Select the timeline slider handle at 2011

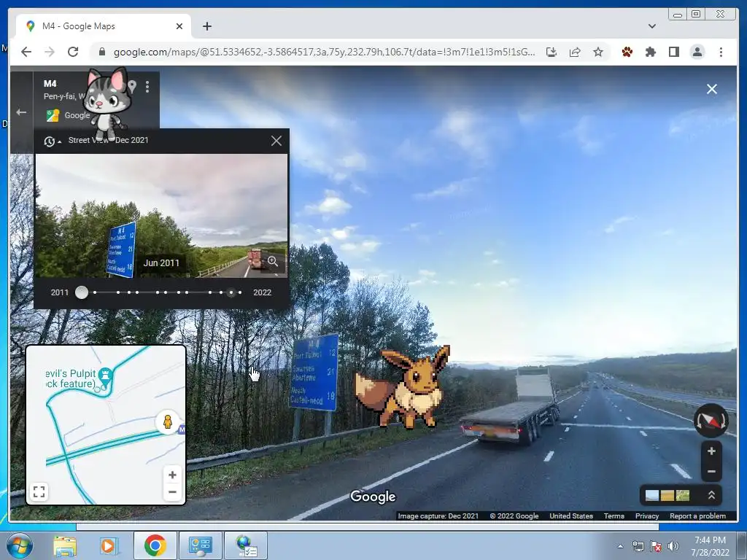click(82, 292)
